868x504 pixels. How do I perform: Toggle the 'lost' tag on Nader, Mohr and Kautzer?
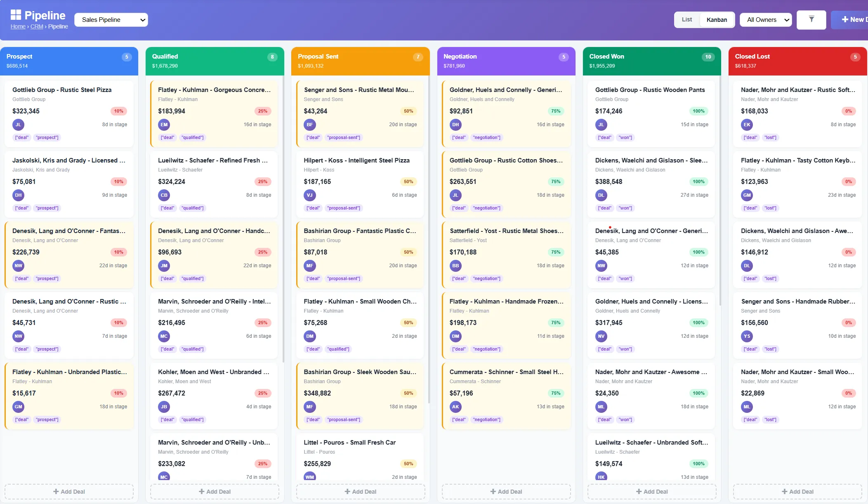coord(771,137)
